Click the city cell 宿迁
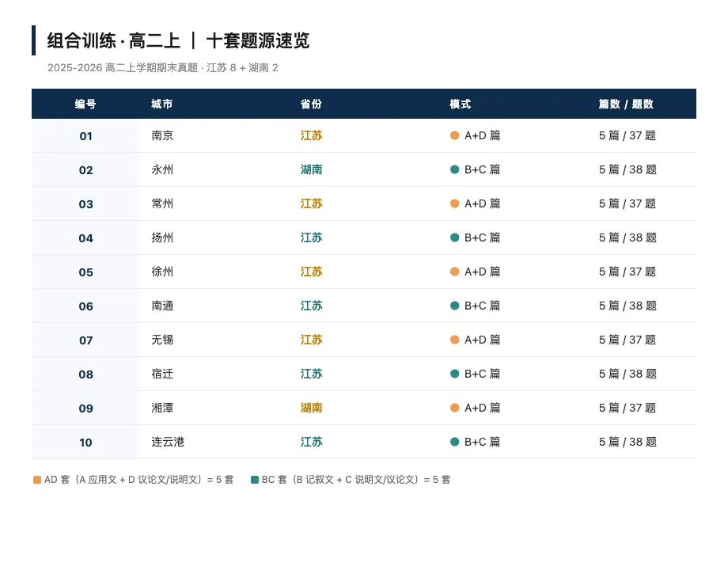This screenshot has height=570, width=728. click(162, 374)
